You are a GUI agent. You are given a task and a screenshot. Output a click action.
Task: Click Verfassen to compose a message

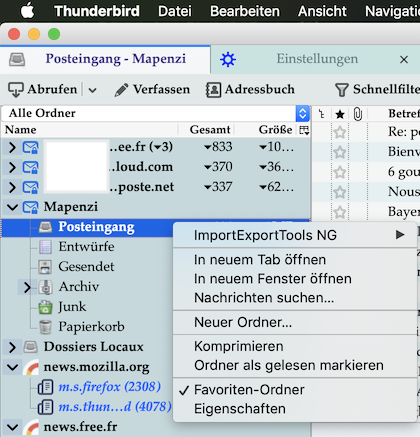(x=152, y=90)
